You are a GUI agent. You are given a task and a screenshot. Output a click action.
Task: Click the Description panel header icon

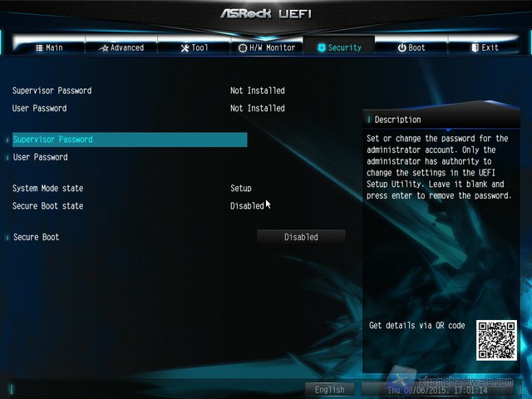point(369,120)
